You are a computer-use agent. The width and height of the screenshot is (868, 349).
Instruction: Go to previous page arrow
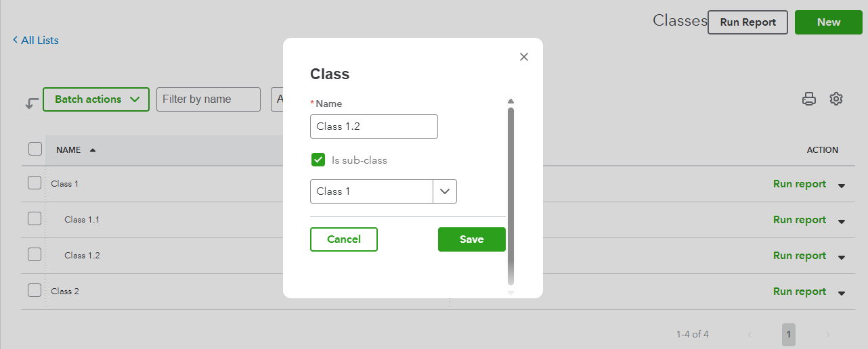coord(750,335)
